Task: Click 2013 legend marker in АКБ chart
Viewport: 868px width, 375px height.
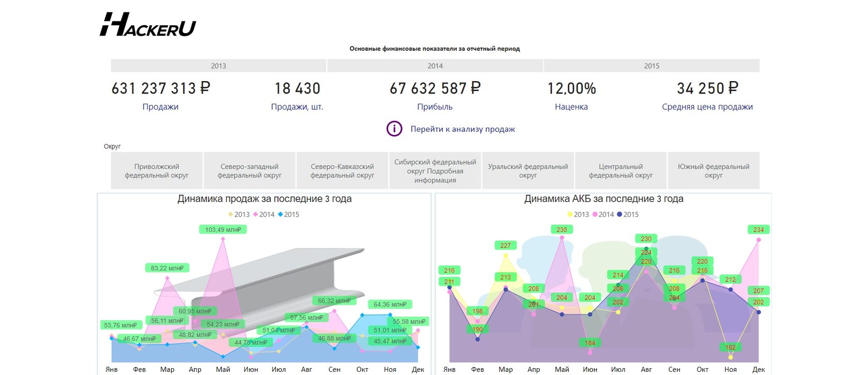Action: pyautogui.click(x=570, y=214)
